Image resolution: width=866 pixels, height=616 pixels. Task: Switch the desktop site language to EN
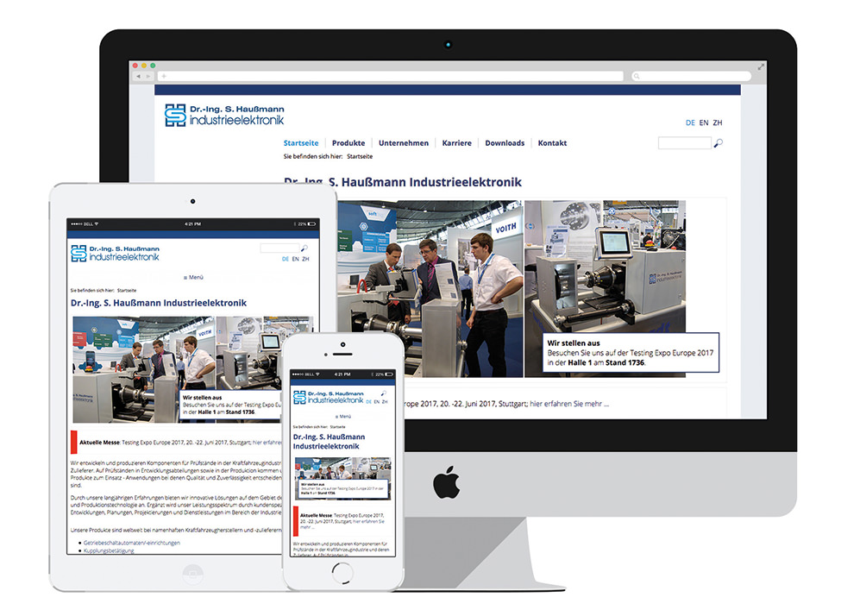[704, 123]
